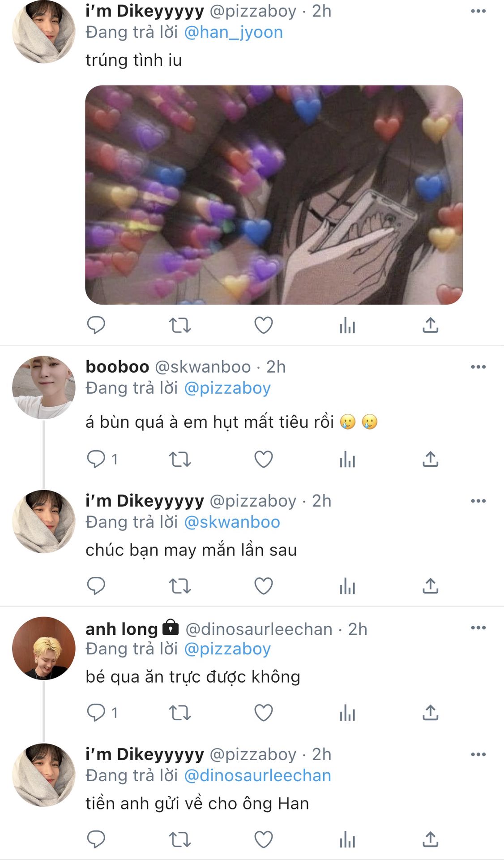View analytics of 'chúc bạn may mắn' tweet
504x860 pixels.
[347, 586]
